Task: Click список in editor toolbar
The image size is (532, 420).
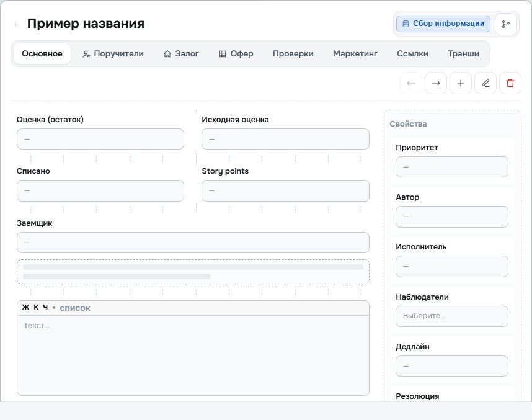Action: click(75, 308)
